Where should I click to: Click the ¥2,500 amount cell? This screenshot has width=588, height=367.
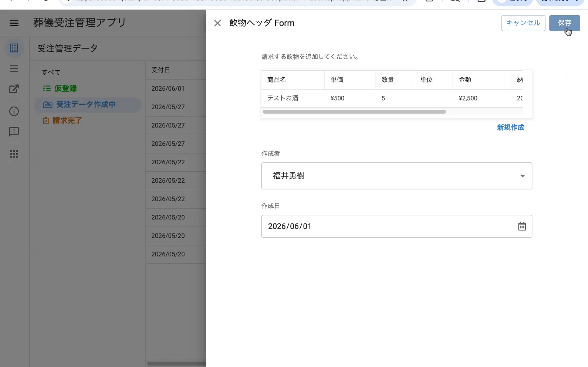click(x=468, y=98)
